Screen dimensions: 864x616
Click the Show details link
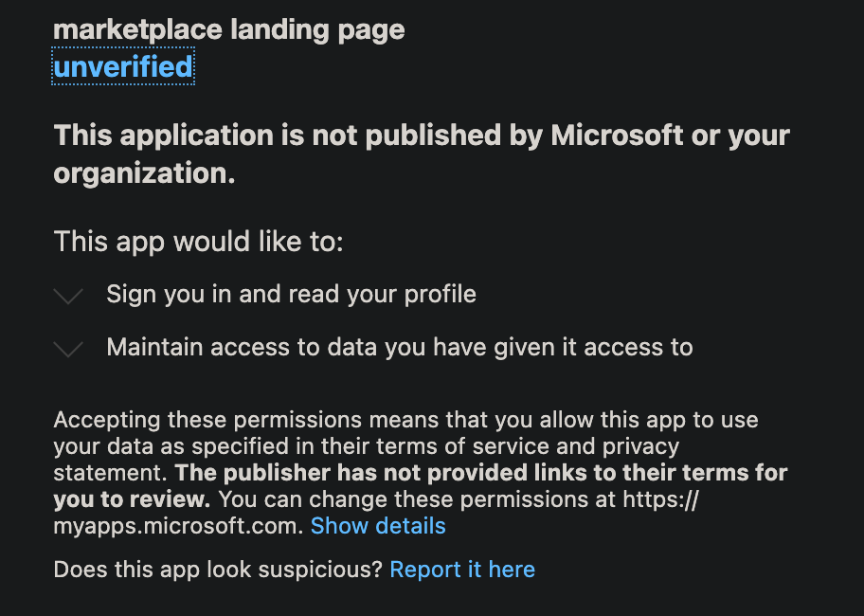click(x=378, y=526)
